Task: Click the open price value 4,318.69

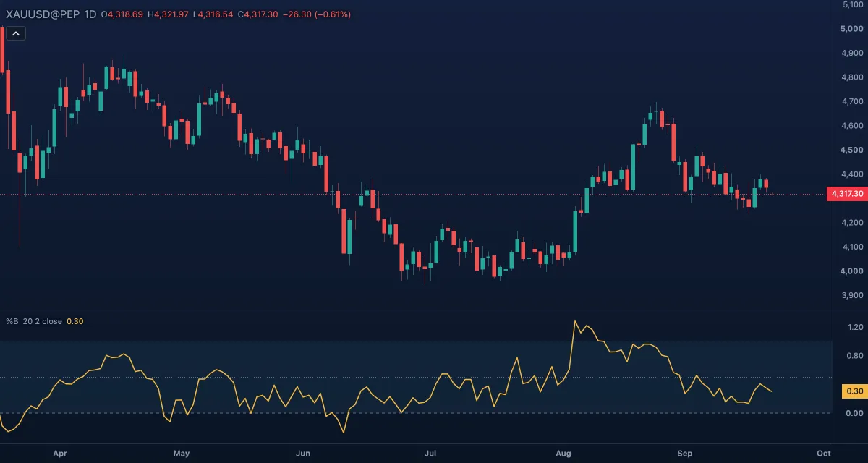Action: [x=125, y=14]
